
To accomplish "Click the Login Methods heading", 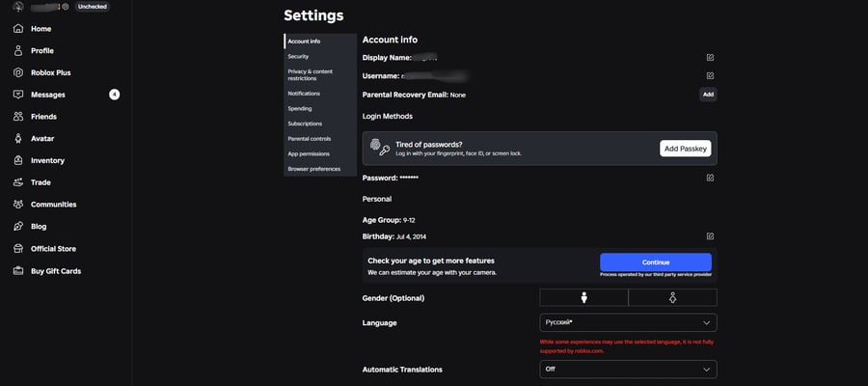I will (388, 117).
